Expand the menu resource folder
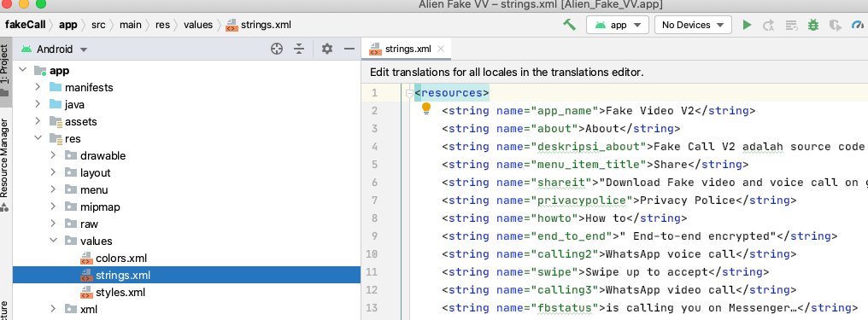This screenshot has width=868, height=320. [53, 190]
